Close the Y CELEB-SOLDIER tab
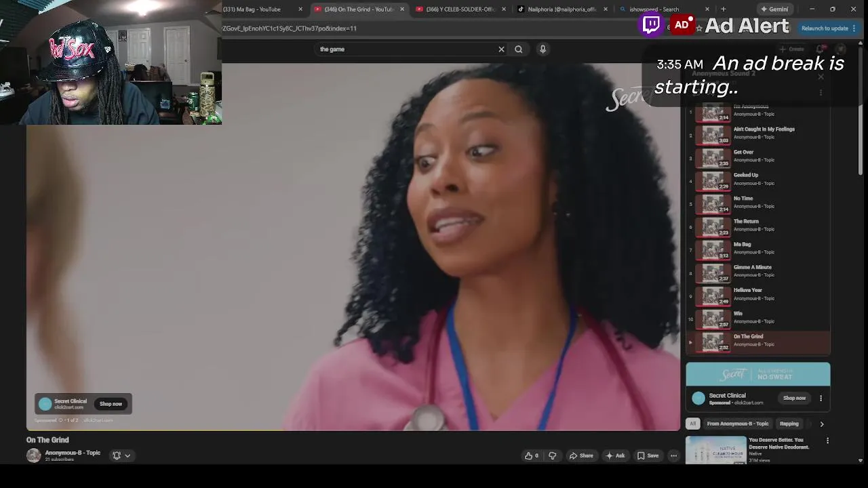Viewport: 868px width, 488px height. coord(504,9)
